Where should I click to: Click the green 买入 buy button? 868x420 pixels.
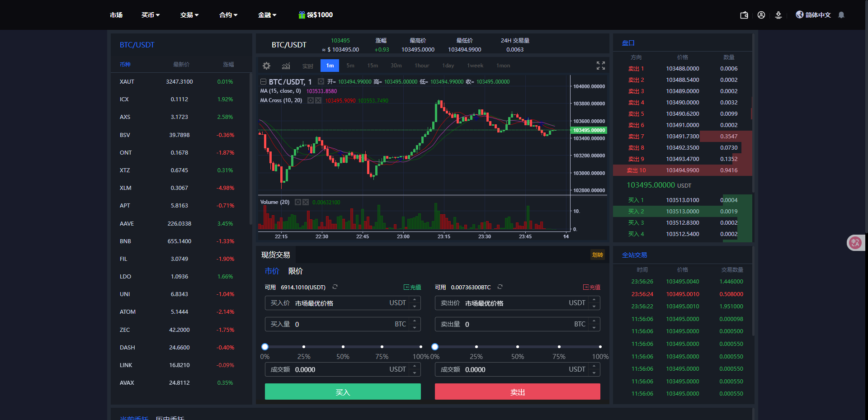coord(342,392)
